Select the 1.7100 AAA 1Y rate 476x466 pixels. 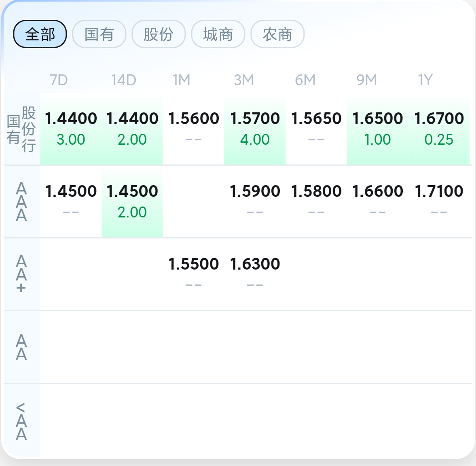pos(439,192)
